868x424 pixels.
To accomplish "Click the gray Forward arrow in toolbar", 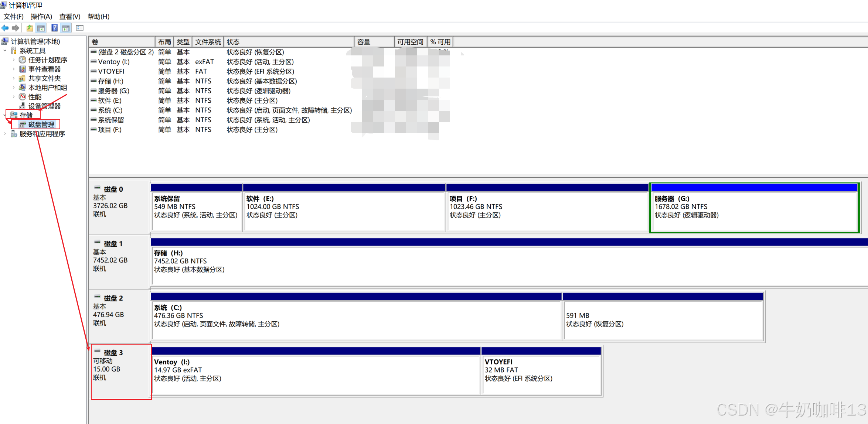I will point(16,28).
